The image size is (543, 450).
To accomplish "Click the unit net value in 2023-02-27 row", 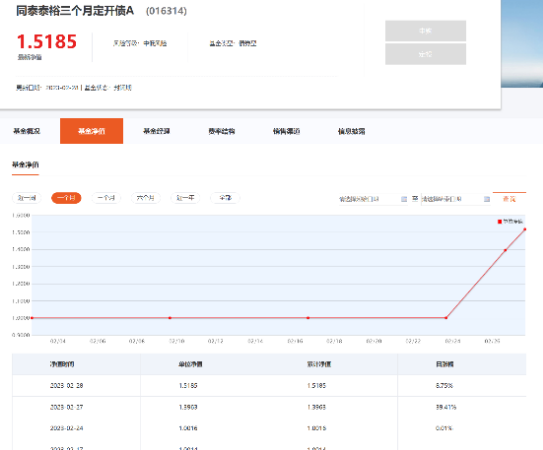I will click(x=188, y=407).
